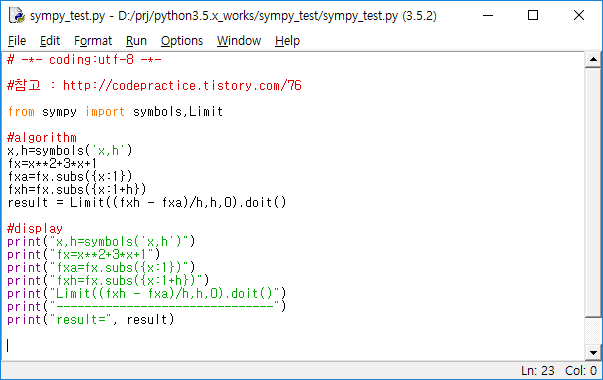This screenshot has height=380, width=603.
Task: Click the print dashes separator line
Action: coord(147,307)
